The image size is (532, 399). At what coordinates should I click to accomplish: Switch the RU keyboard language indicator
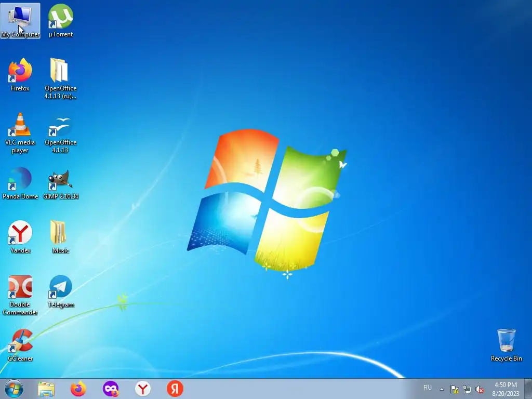click(428, 388)
